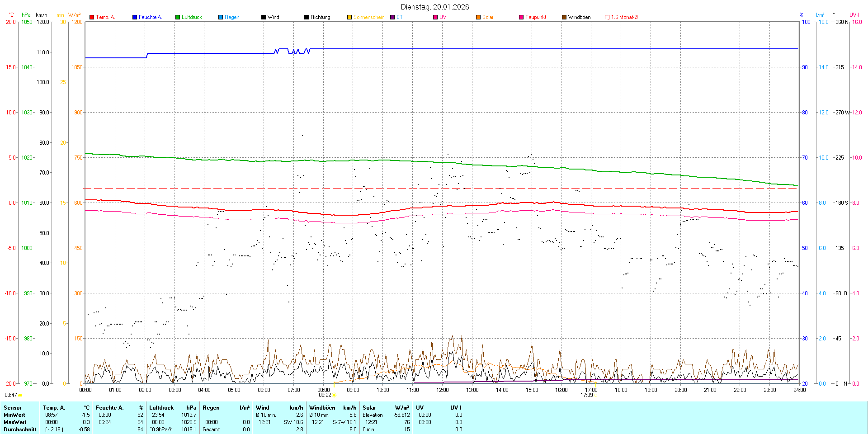Viewport: 868px width, 434px height.
Task: Click the sunset marker at 17:09
Action: pyautogui.click(x=596, y=395)
